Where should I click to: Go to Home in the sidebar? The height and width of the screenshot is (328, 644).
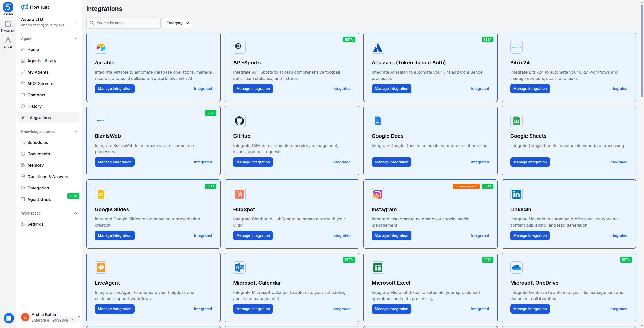pos(49,49)
